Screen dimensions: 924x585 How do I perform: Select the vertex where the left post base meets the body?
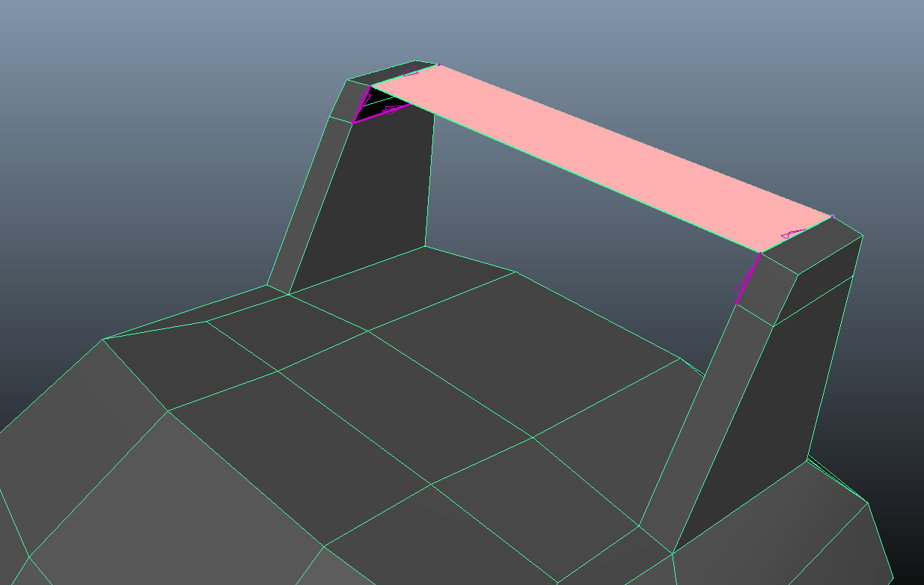[x=288, y=294]
